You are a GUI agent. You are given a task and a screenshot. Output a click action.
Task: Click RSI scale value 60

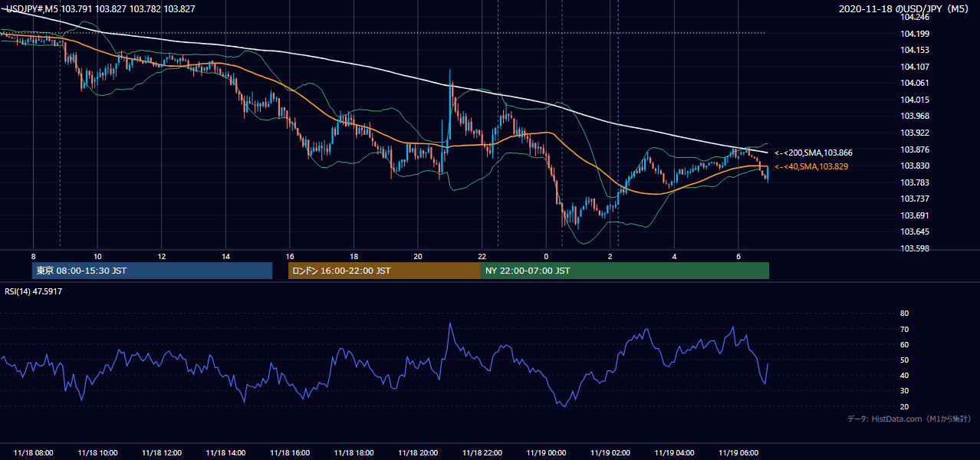[x=904, y=344]
